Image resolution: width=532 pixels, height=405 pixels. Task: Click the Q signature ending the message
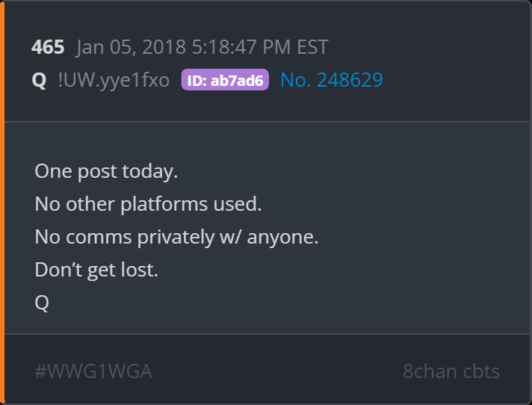pos(42,303)
